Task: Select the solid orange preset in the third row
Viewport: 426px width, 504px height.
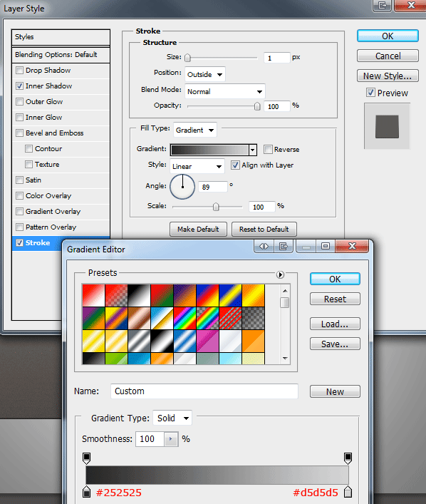Action: click(253, 341)
